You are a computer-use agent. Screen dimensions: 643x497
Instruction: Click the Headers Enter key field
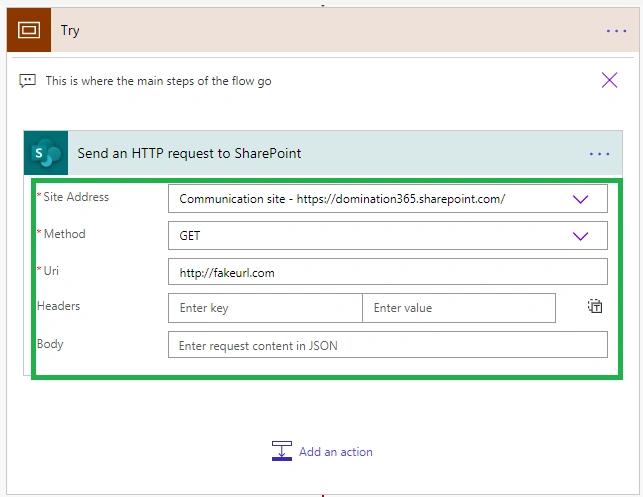point(265,308)
